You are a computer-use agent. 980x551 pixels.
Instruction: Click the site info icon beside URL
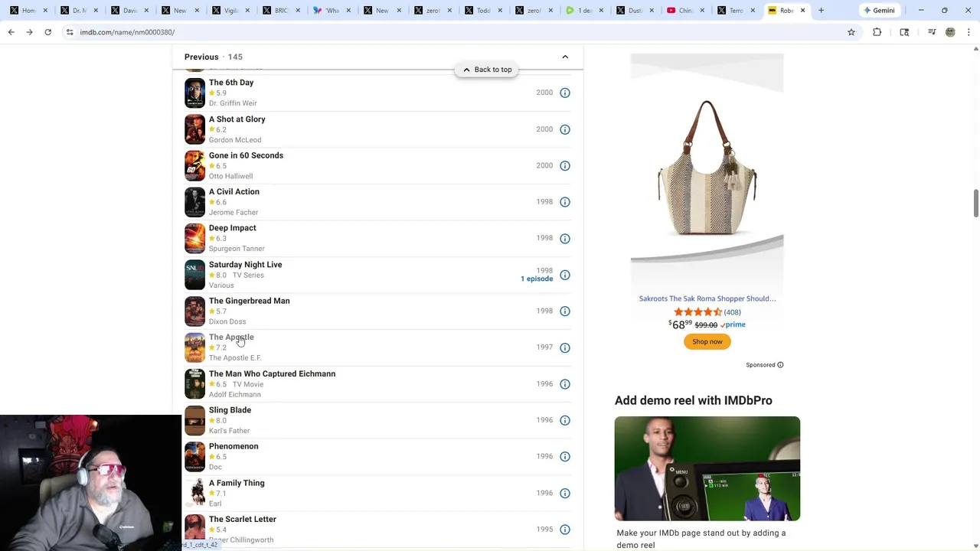[70, 32]
